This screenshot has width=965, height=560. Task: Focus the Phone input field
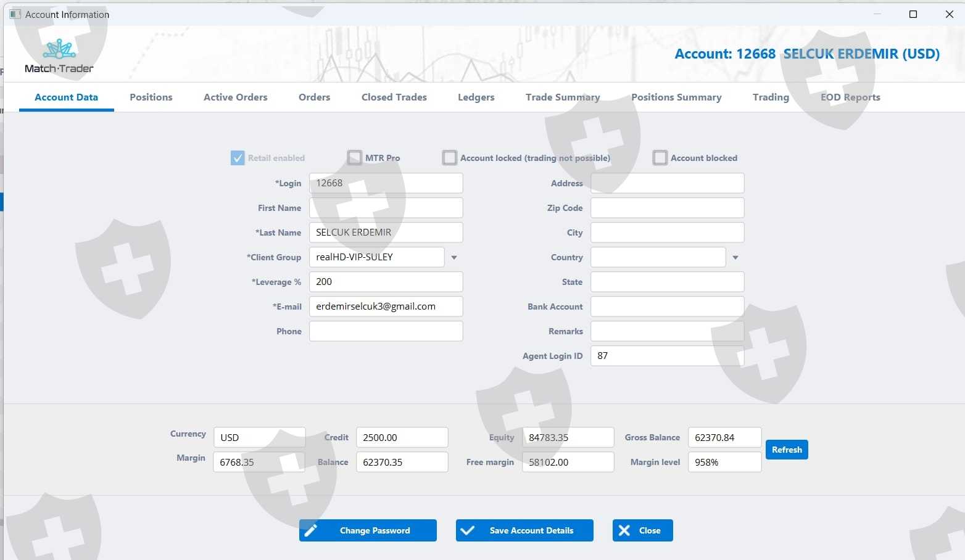[x=386, y=331]
